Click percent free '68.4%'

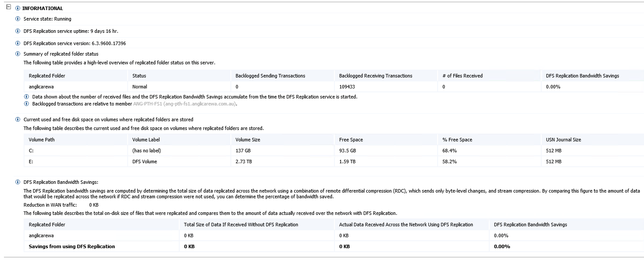coord(449,151)
